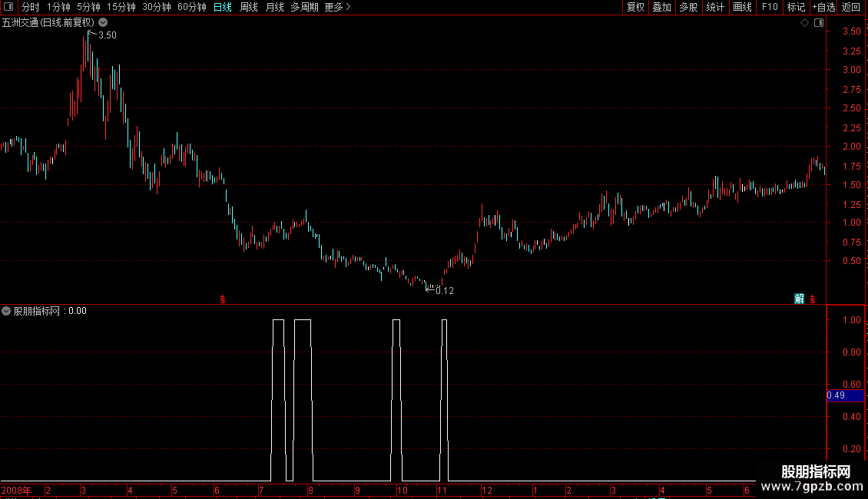The width and height of the screenshot is (868, 499).
Task: Toggle the side panel icon near price axis
Action: 819,23
